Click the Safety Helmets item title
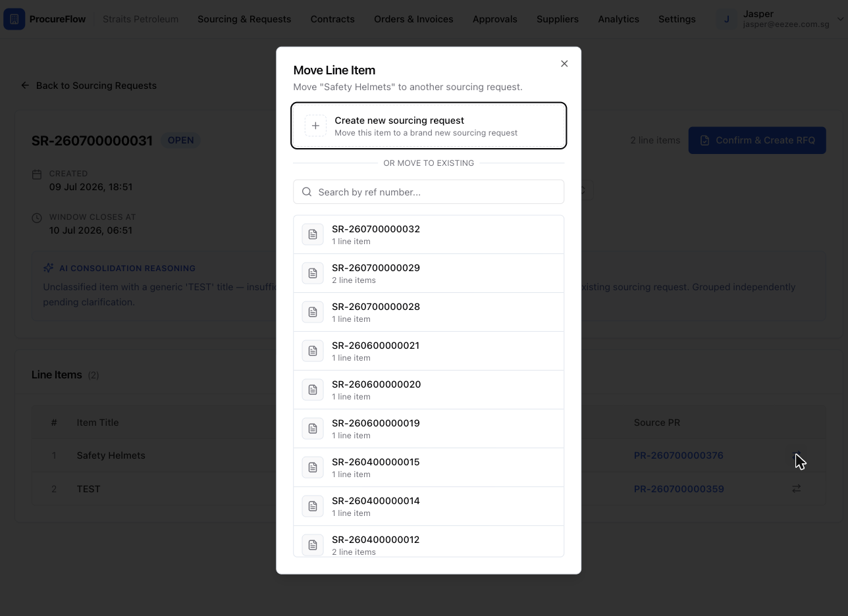Image resolution: width=848 pixels, height=616 pixels. coord(111,455)
